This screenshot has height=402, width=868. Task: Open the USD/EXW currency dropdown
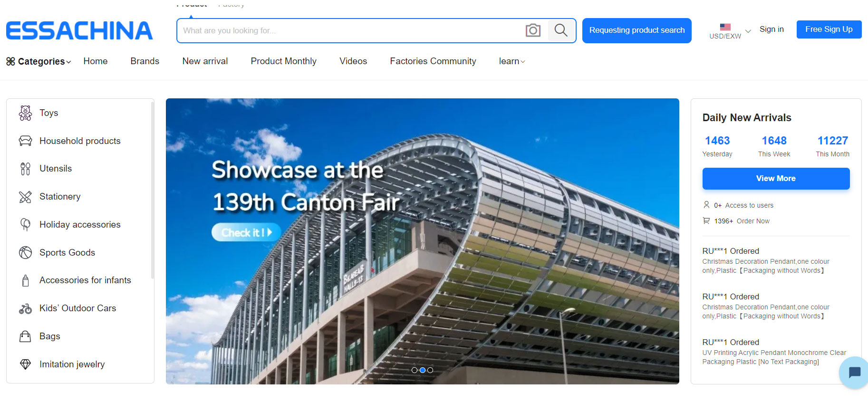tap(730, 31)
